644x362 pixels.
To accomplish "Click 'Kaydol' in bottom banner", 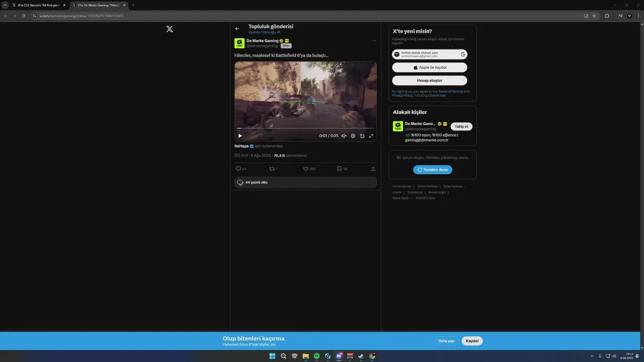I will click(472, 341).
